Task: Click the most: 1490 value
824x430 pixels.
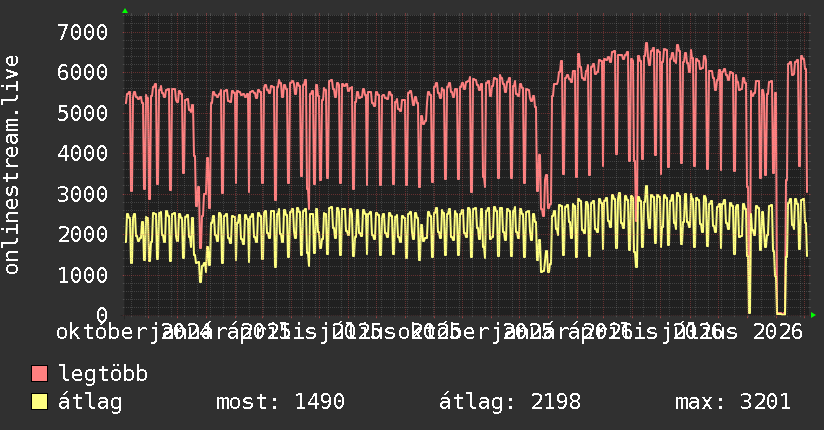Action: pyautogui.click(x=280, y=402)
